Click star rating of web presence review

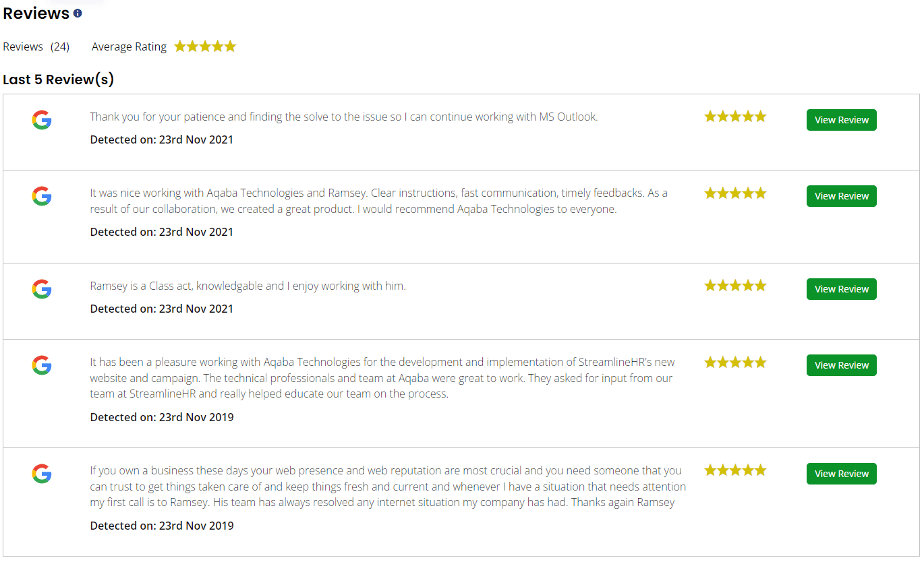pos(735,470)
